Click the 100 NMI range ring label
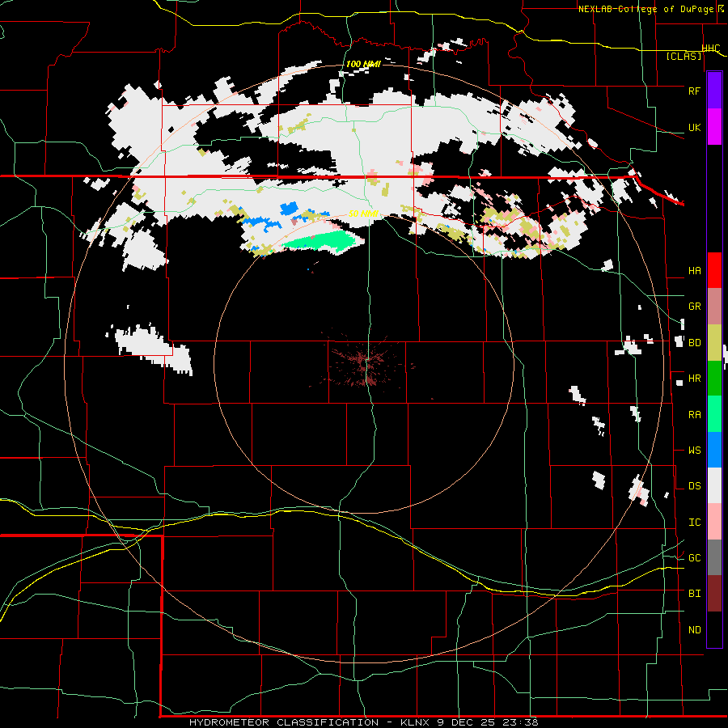Viewport: 728px width, 728px height. [363, 64]
